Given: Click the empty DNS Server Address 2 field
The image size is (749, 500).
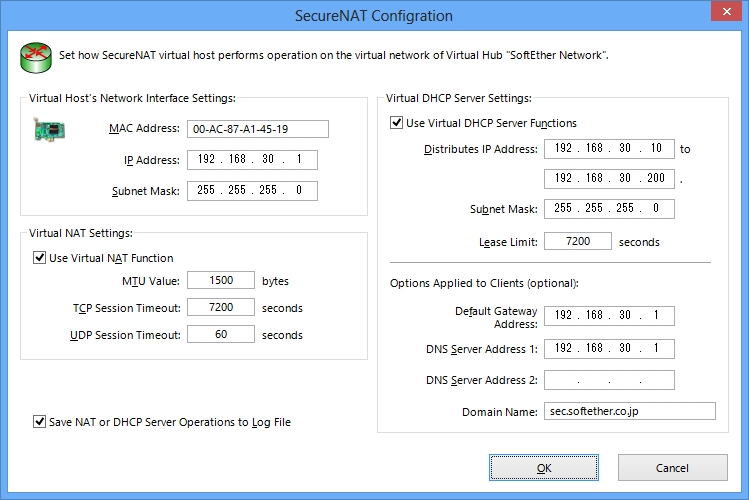Looking at the screenshot, I should (610, 380).
